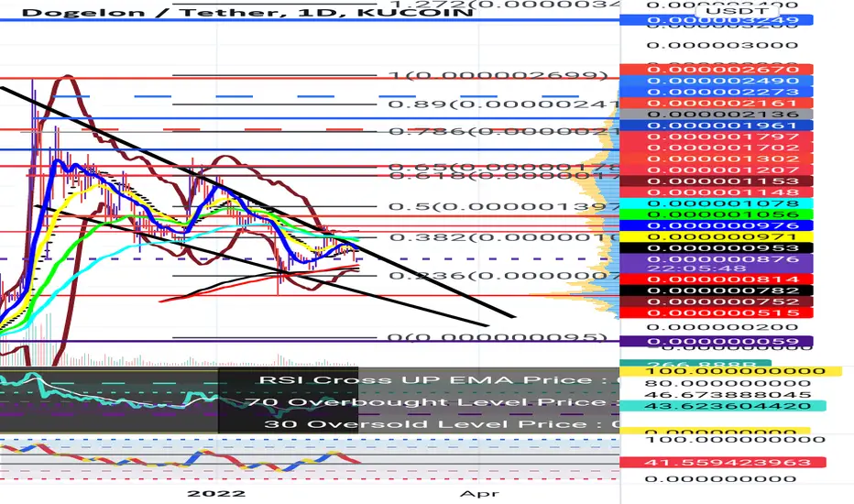Image resolution: width=854 pixels, height=504 pixels.
Task: Select the cyan 0.000001078 label
Action: coord(717,203)
